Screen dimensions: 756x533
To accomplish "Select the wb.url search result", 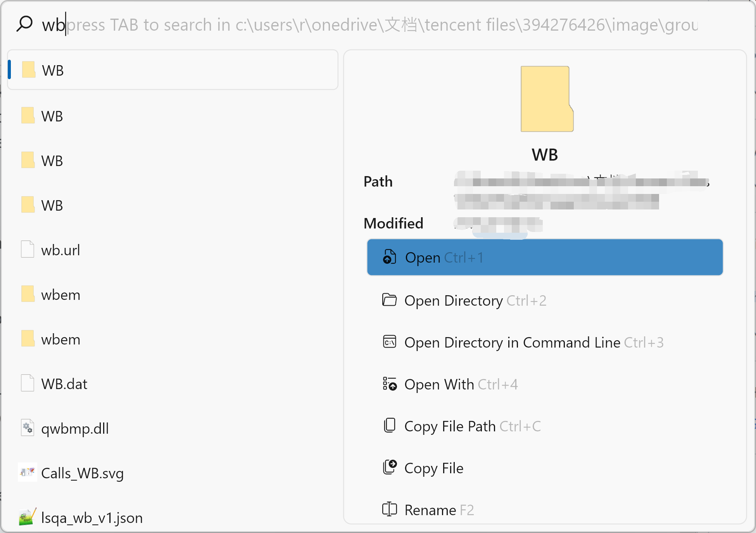I will (x=61, y=250).
